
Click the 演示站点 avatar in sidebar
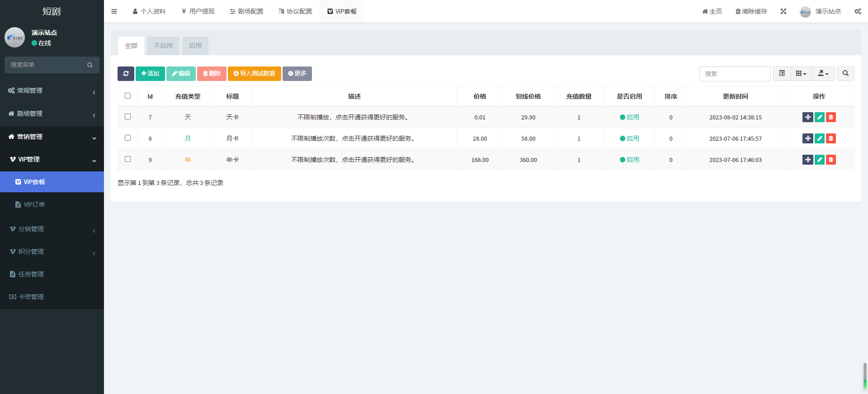[x=14, y=38]
